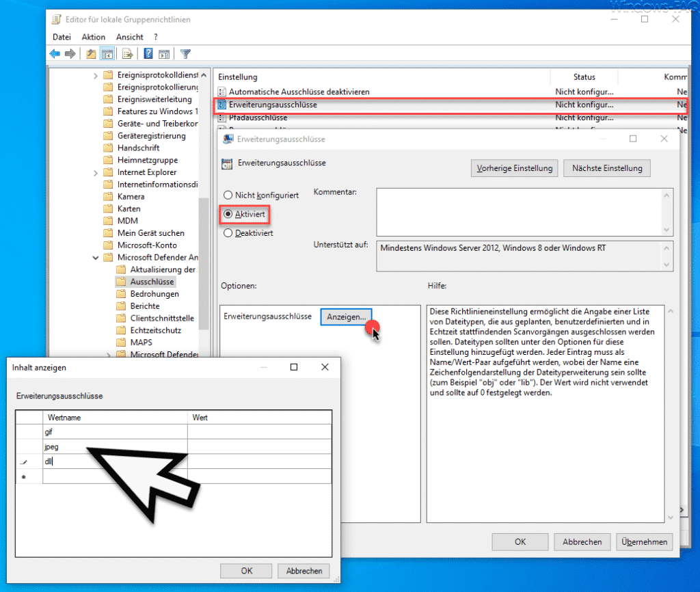Click the tree pane scroll-up arrow

tap(204, 75)
